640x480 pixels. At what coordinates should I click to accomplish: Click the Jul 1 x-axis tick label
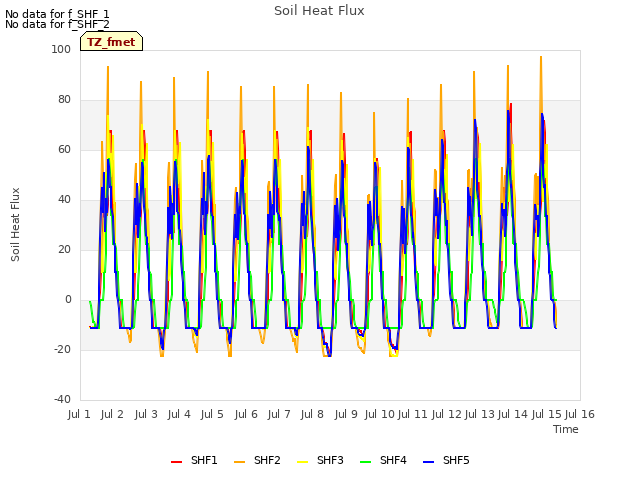[79, 414]
